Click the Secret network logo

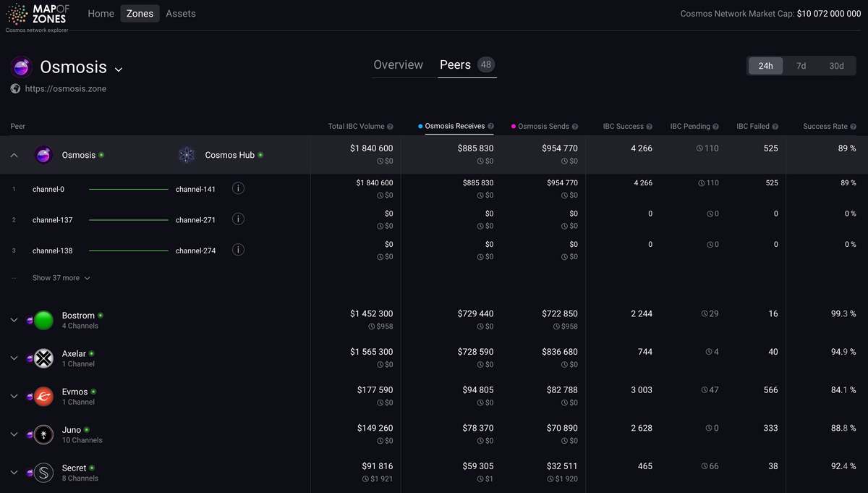[43, 472]
